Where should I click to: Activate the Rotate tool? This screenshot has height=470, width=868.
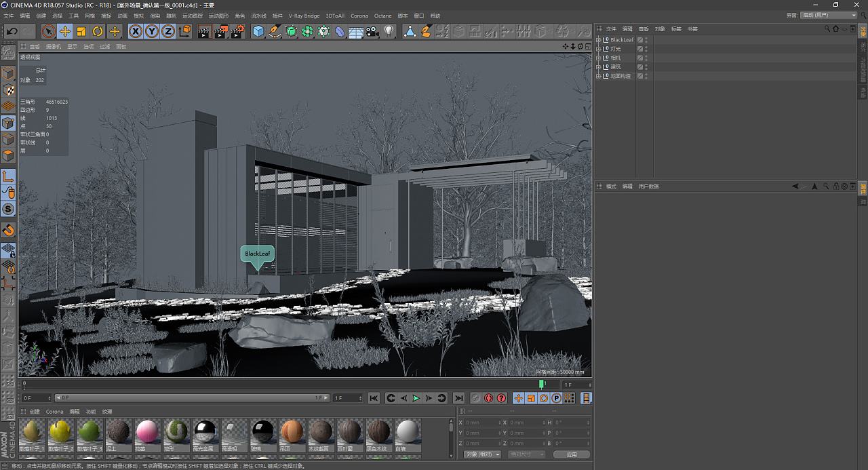(x=98, y=31)
